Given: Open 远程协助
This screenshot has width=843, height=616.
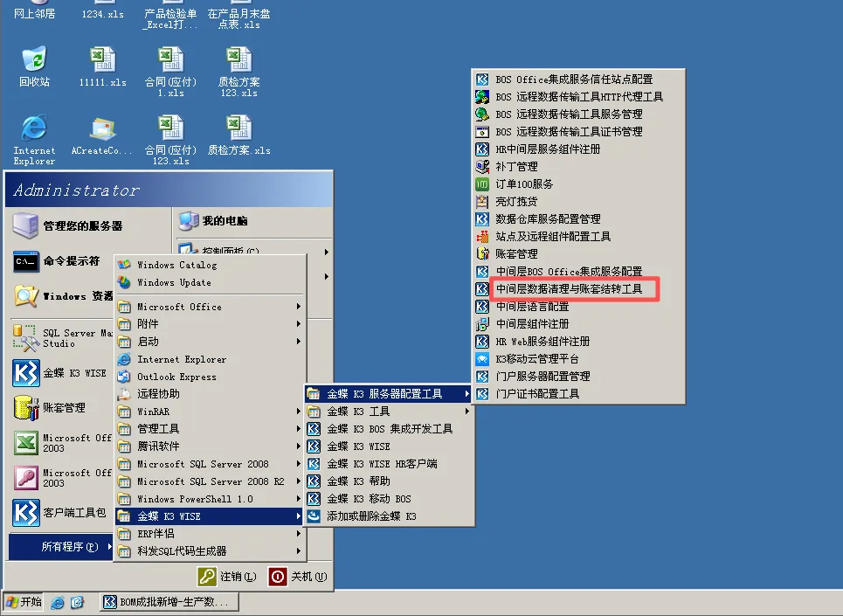Looking at the screenshot, I should tap(157, 394).
